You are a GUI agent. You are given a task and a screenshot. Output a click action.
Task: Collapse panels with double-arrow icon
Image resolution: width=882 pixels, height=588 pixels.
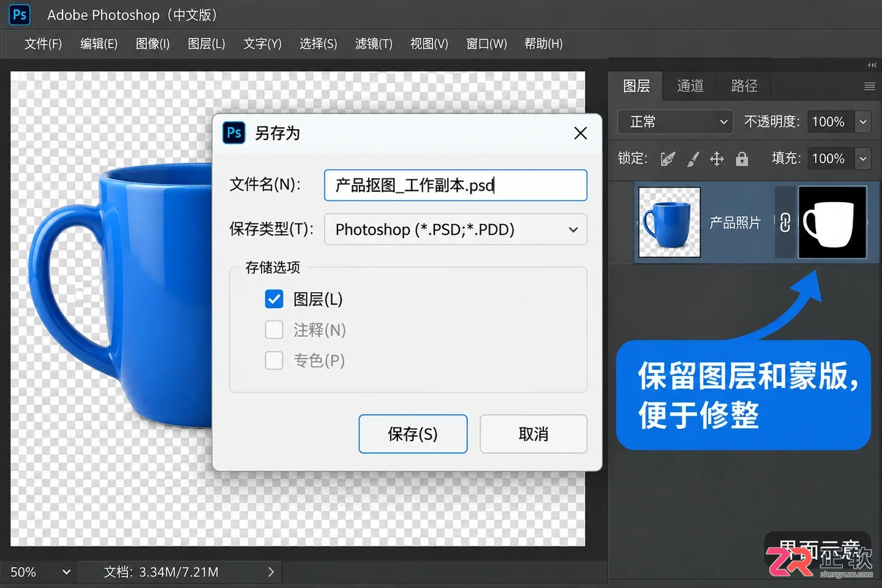point(872,65)
